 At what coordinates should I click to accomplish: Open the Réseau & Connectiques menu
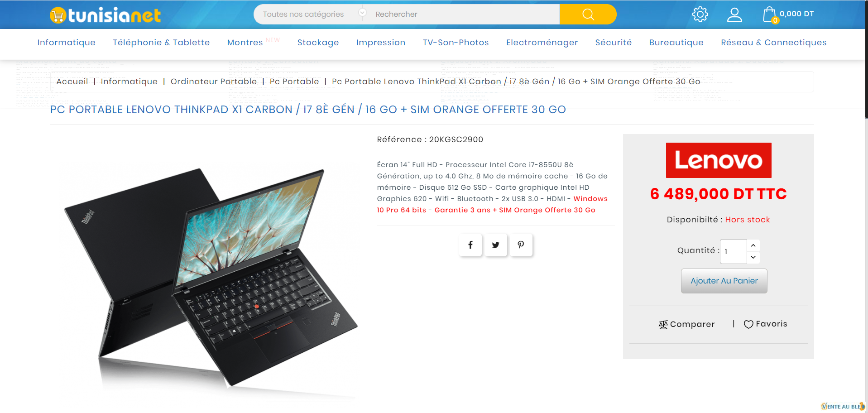[x=774, y=43]
